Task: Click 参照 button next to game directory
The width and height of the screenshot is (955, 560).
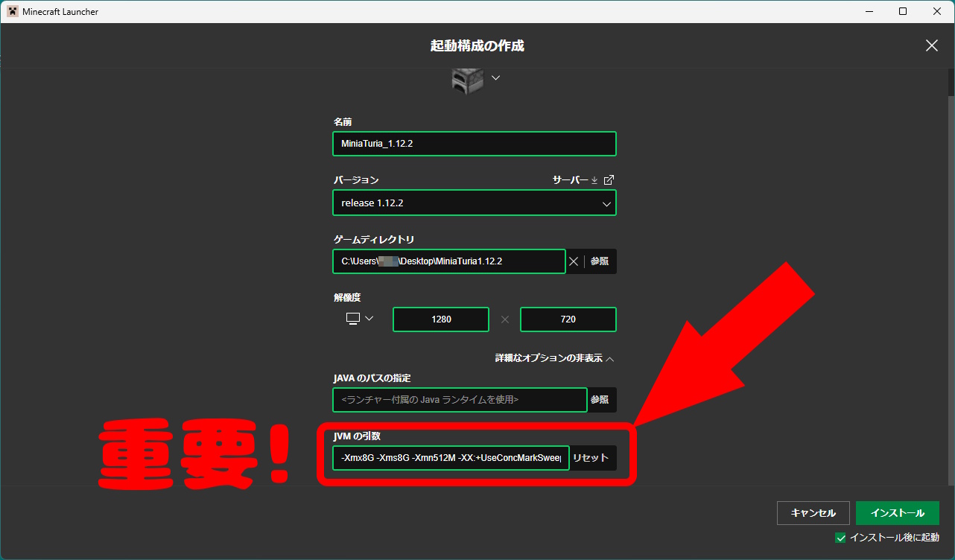Action: coord(600,261)
